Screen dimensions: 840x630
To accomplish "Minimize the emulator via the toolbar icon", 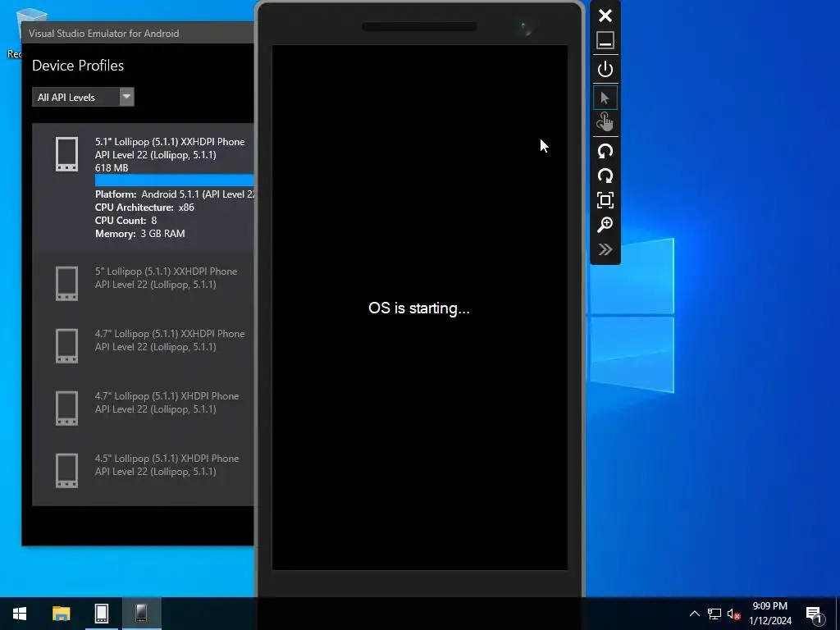I will point(605,41).
